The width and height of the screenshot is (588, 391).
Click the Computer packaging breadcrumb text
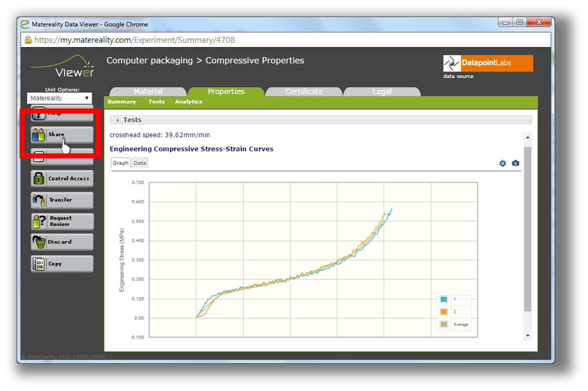click(150, 61)
